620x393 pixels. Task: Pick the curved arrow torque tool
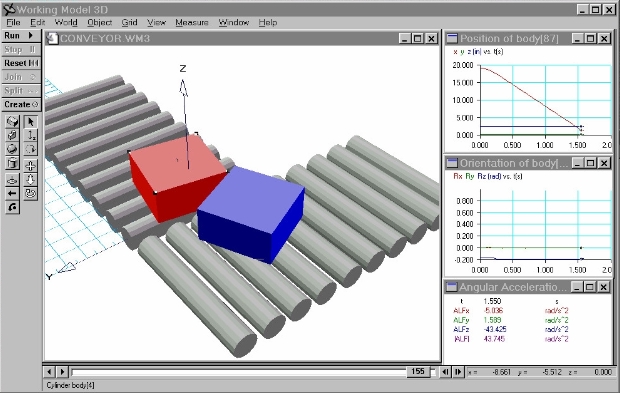coord(12,207)
